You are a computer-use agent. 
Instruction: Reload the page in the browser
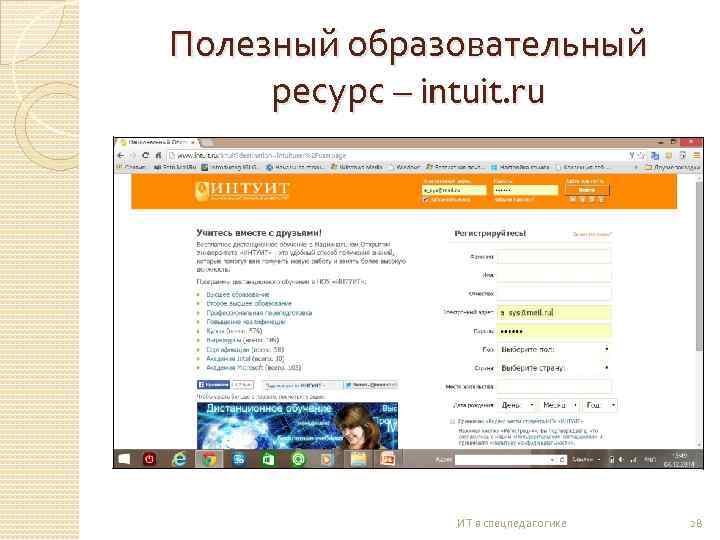(x=146, y=156)
